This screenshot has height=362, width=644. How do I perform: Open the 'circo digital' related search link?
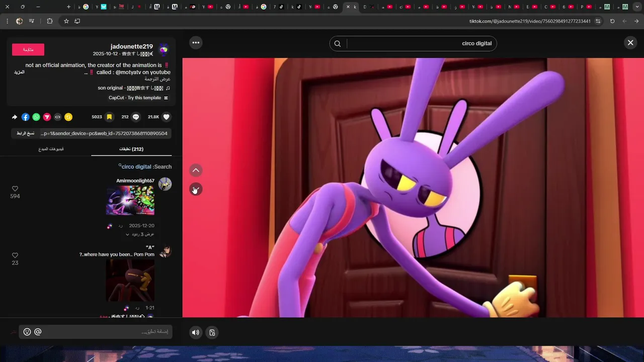[136, 166]
